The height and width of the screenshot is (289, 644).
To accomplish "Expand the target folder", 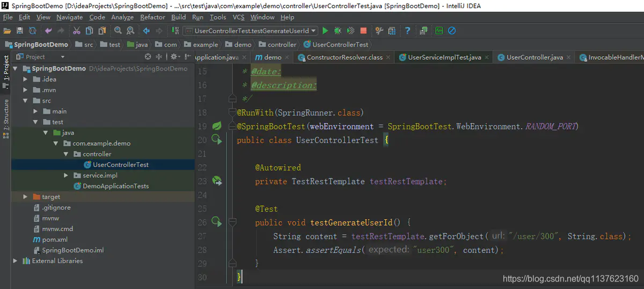I will point(25,197).
